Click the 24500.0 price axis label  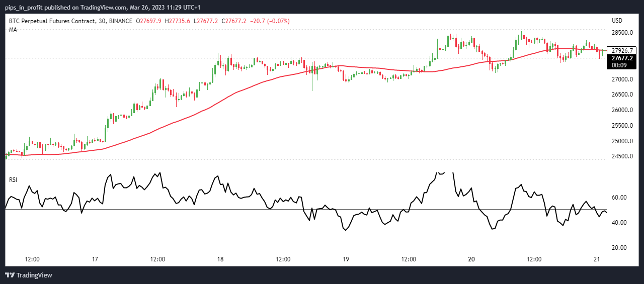click(x=622, y=156)
